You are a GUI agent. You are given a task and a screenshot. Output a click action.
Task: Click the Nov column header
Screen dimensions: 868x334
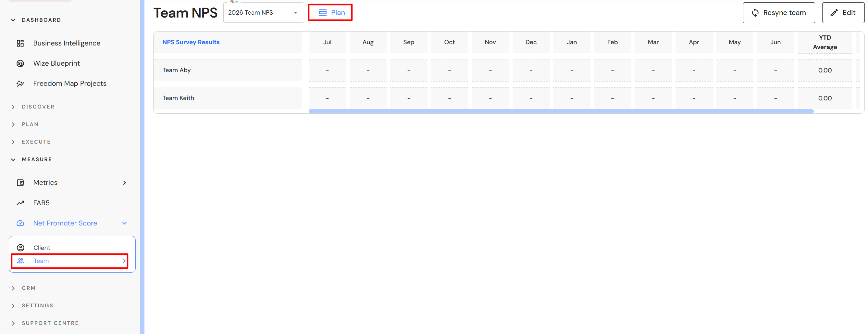[490, 42]
